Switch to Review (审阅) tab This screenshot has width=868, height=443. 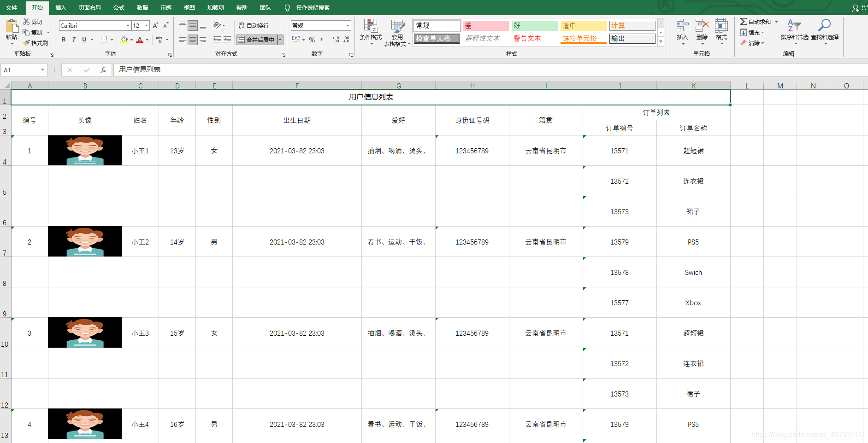pos(166,7)
